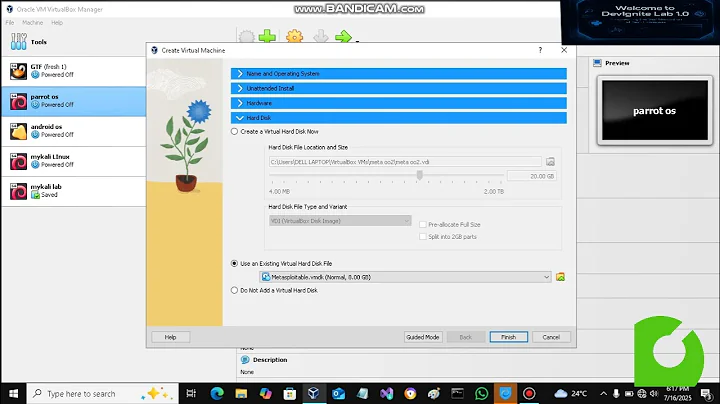Click the Tools icon in the manager
720x404 pixels.
[x=18, y=42]
